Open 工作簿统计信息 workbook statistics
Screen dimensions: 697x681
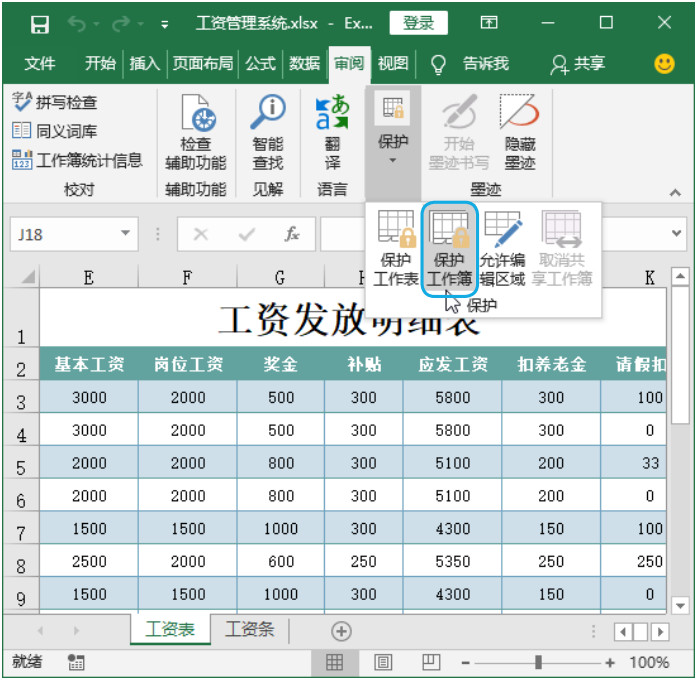77,160
